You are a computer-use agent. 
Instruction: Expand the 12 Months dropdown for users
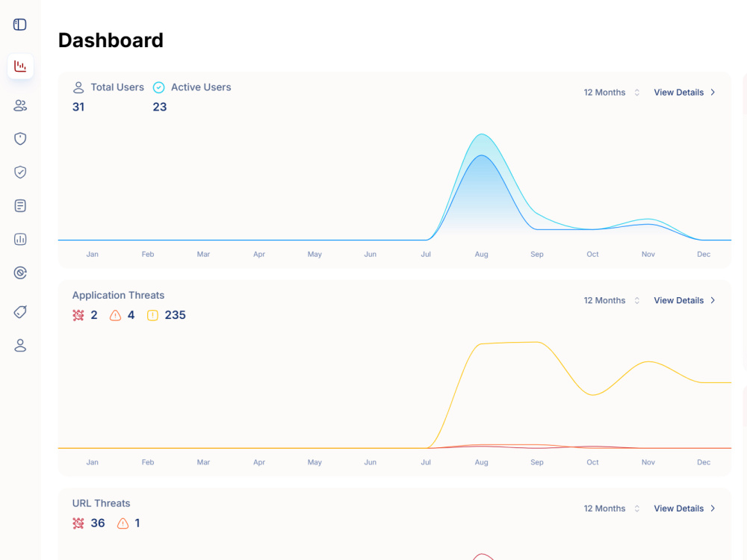pos(612,93)
